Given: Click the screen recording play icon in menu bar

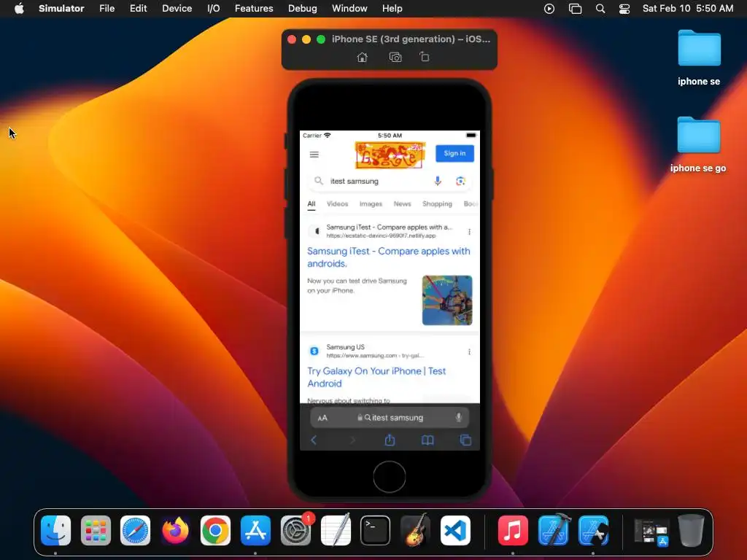Looking at the screenshot, I should coord(549,9).
